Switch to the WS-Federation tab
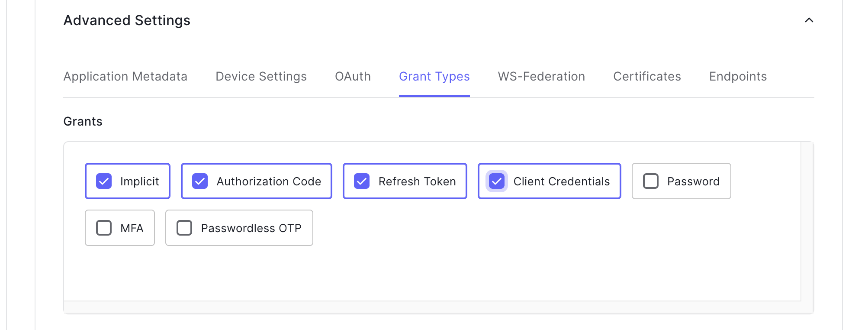The height and width of the screenshot is (330, 868). point(541,76)
